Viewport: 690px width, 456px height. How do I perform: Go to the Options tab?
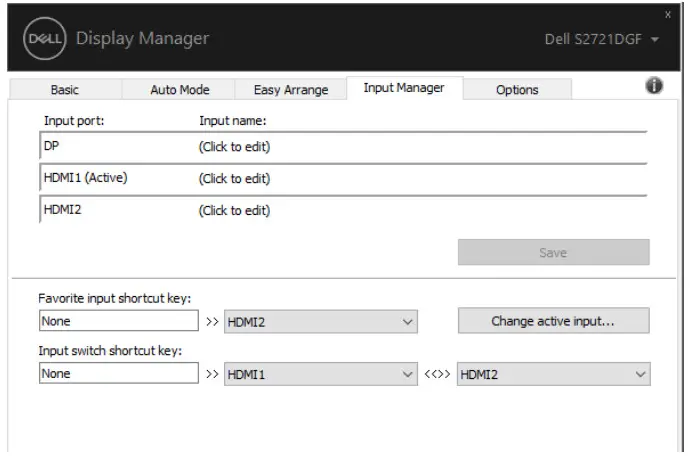click(517, 90)
